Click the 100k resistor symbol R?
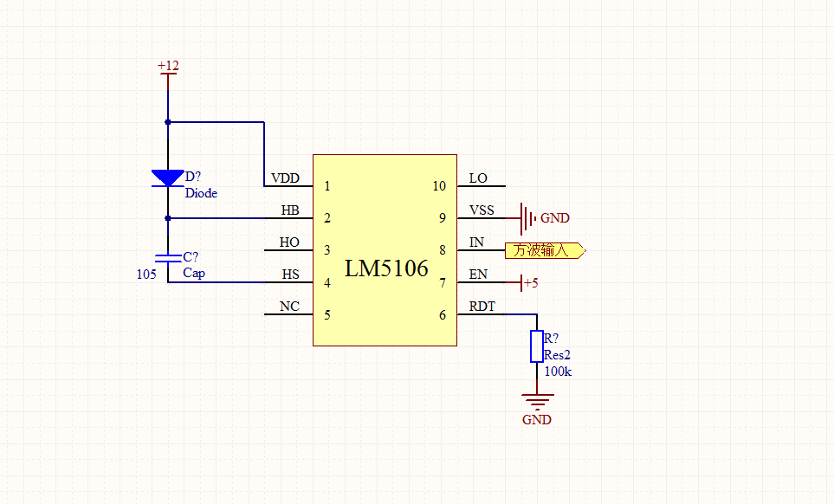Viewport: 834px width, 504px height. [537, 346]
